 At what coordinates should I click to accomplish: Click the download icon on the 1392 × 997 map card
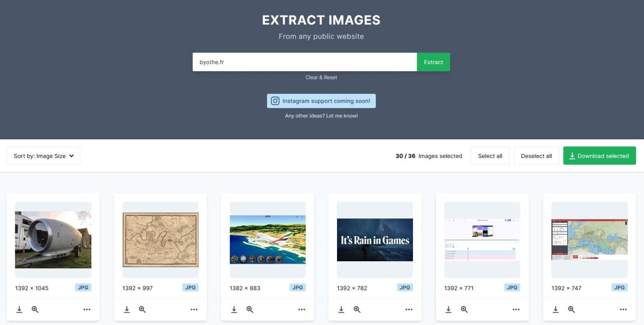pyautogui.click(x=127, y=309)
